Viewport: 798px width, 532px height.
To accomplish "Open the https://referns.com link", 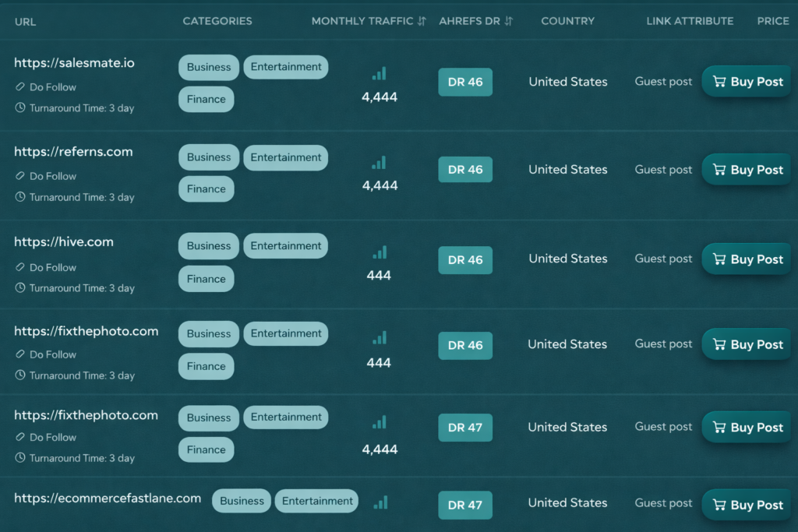I will coord(73,152).
